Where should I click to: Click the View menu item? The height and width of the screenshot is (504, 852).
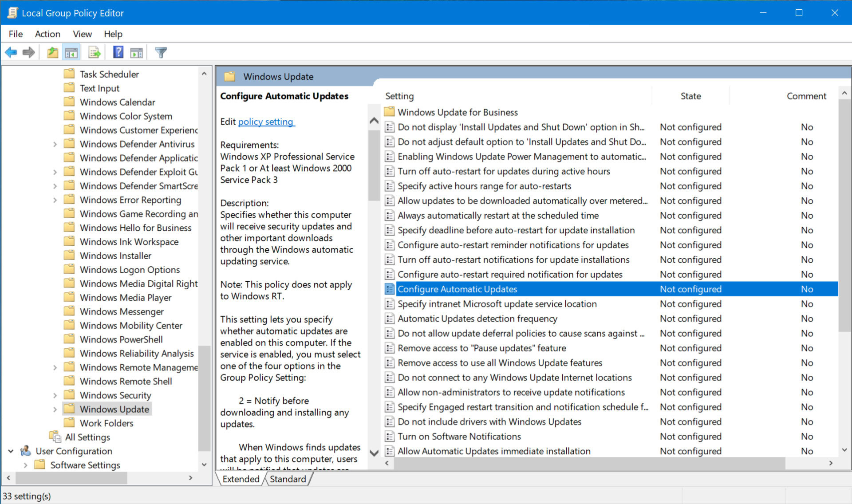[x=81, y=34]
